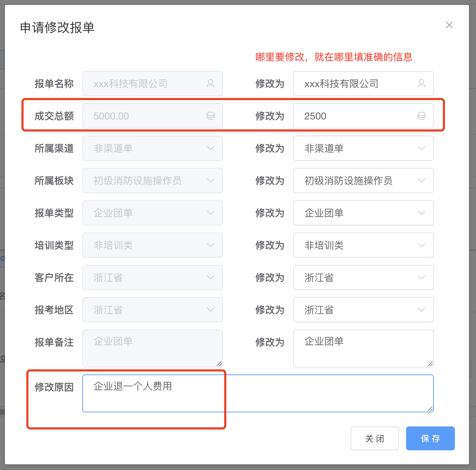Close the 申请修改报单 dialog with X

(449, 25)
